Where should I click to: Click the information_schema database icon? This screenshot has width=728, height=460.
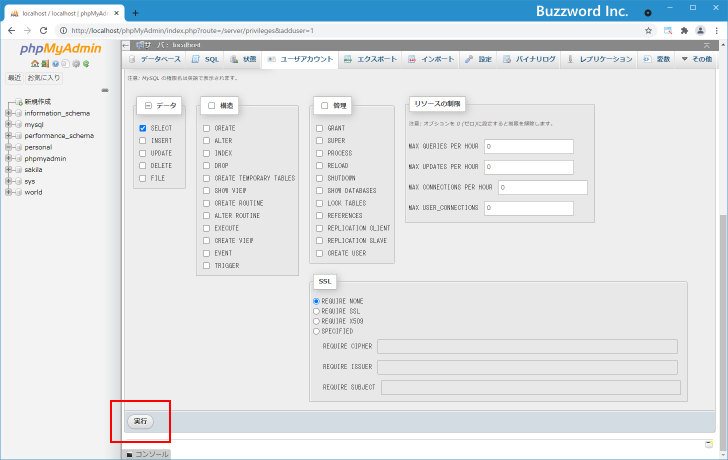pos(19,113)
